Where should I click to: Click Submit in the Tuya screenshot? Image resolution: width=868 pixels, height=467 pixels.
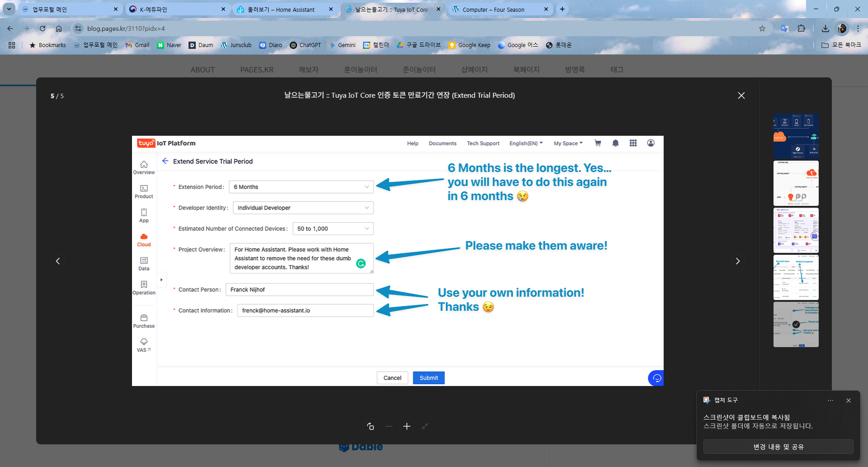429,378
